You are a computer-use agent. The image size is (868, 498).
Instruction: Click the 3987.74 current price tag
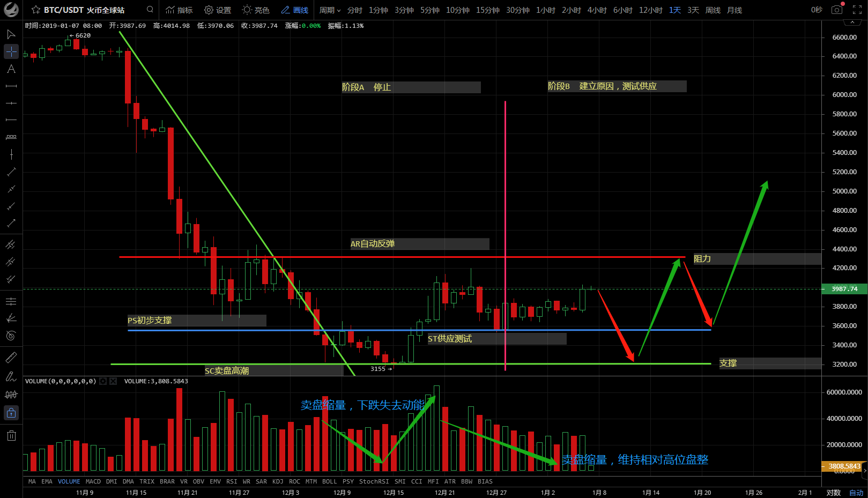844,289
